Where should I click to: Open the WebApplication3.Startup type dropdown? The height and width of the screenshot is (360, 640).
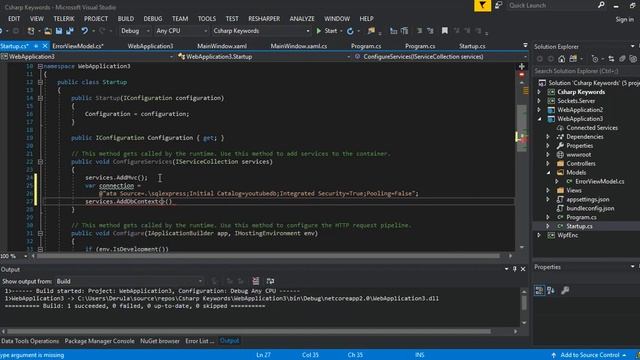tap(264, 57)
